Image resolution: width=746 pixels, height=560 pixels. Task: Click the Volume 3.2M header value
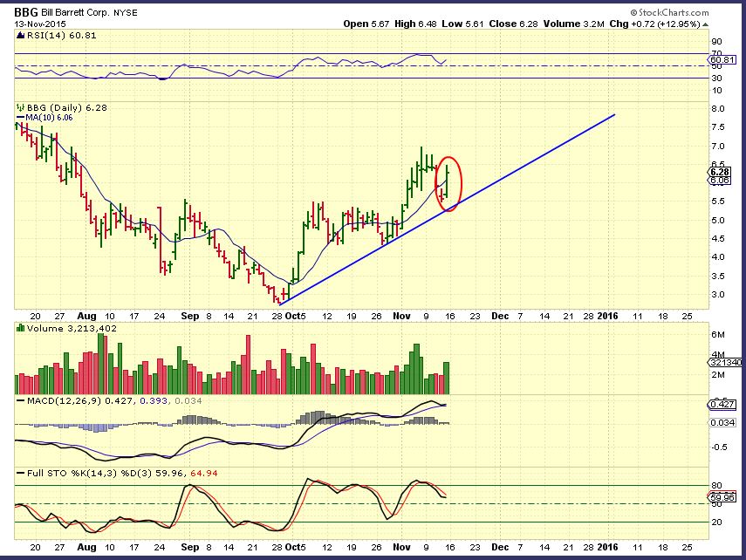click(x=574, y=24)
